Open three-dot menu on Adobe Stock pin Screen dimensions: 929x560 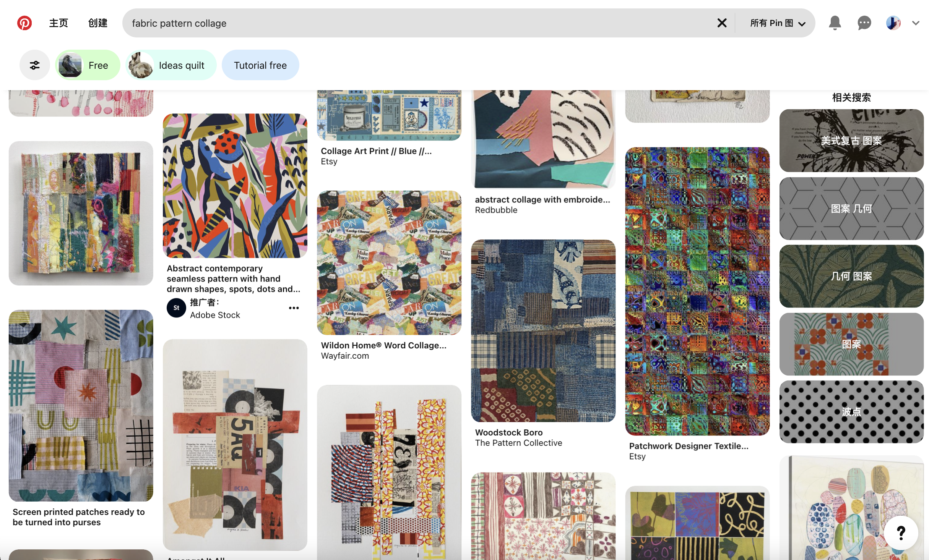(x=294, y=308)
